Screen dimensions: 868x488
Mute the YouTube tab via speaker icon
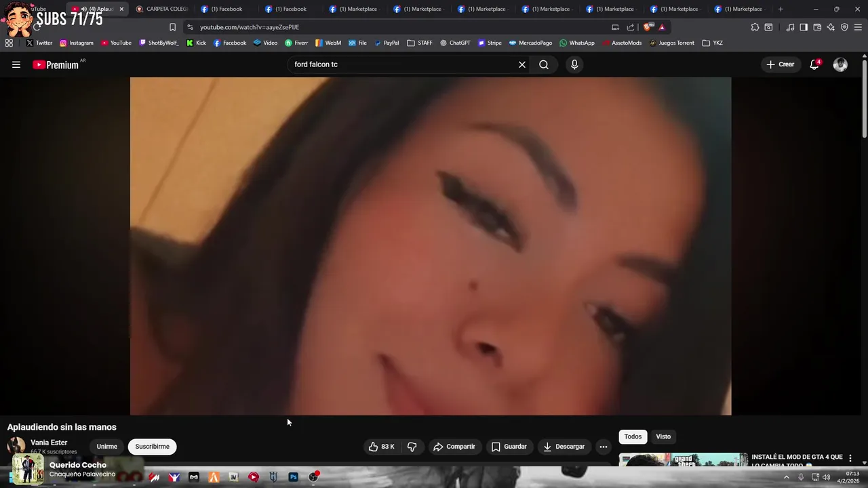tap(83, 9)
